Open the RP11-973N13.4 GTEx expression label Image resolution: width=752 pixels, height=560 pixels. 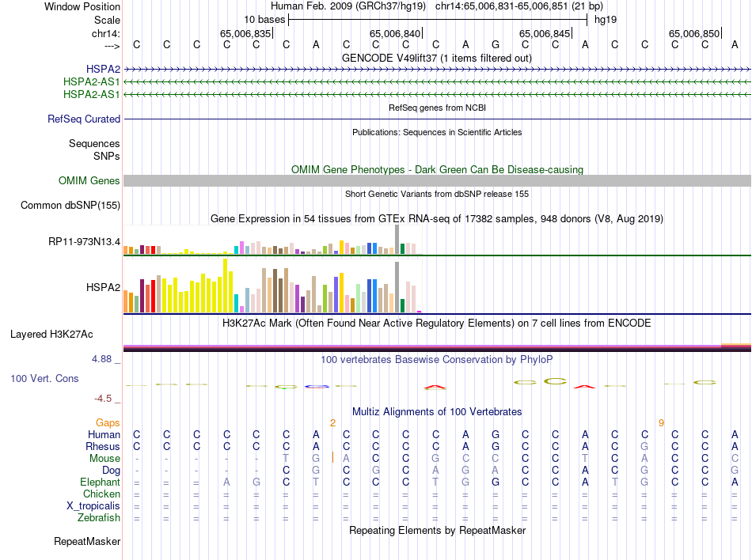click(x=84, y=241)
